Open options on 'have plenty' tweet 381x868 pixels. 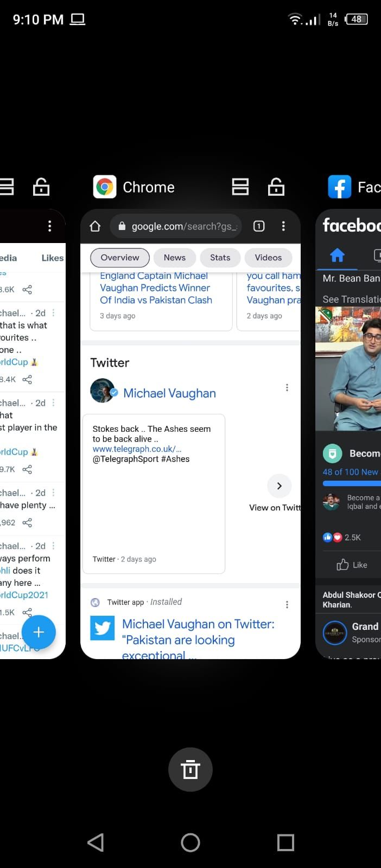(53, 493)
